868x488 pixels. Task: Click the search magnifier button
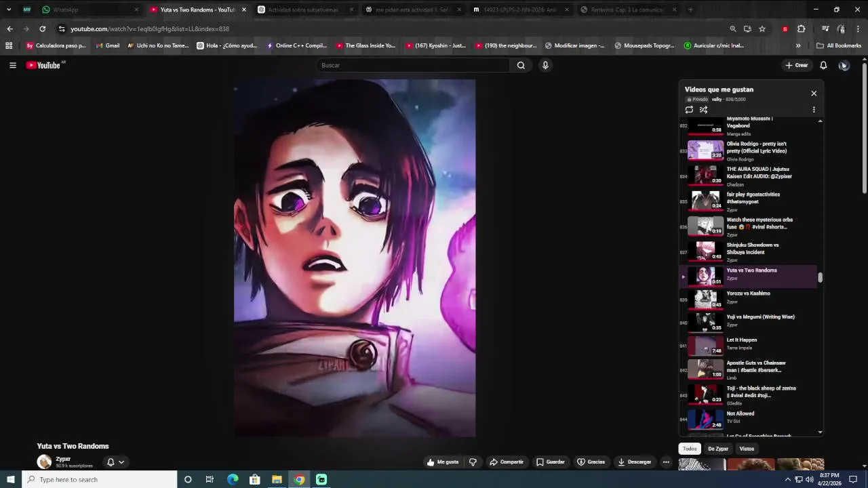click(521, 65)
